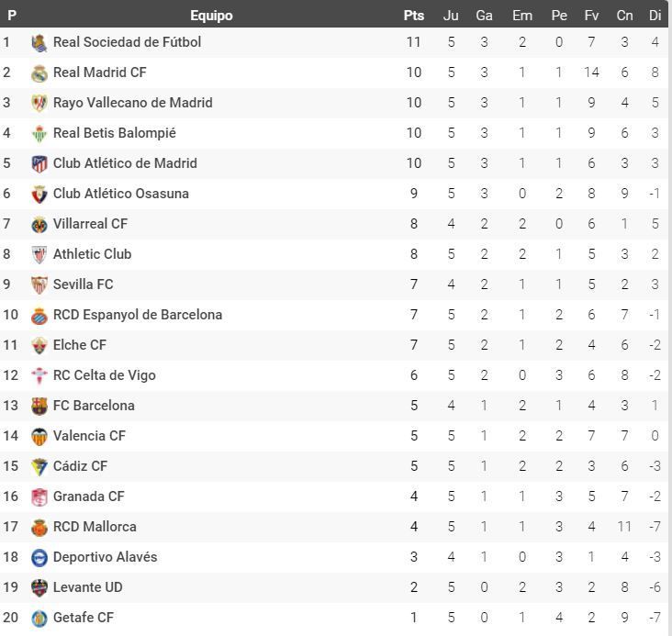This screenshot has height=636, width=672.
Task: Click the Villarreal CF crest icon
Action: pyautogui.click(x=39, y=224)
